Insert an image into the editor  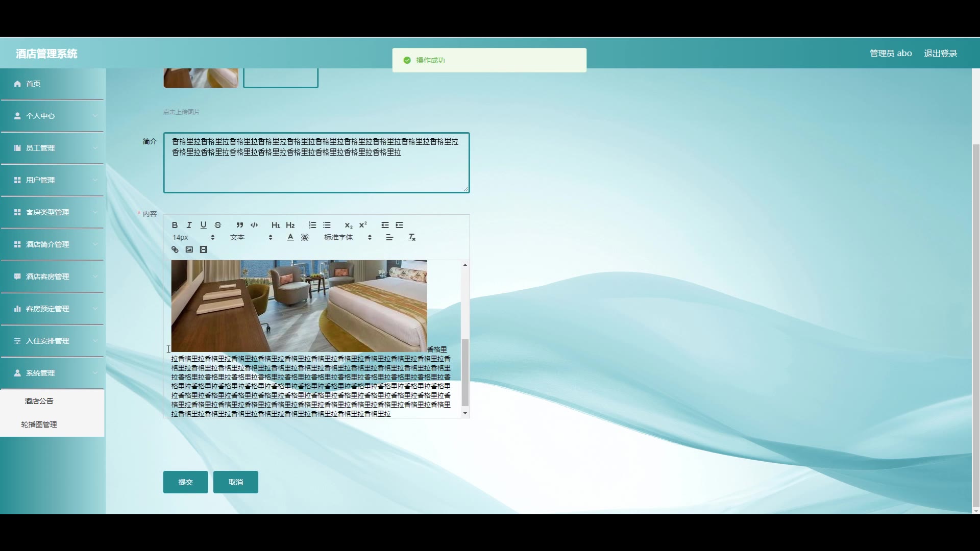pos(189,249)
